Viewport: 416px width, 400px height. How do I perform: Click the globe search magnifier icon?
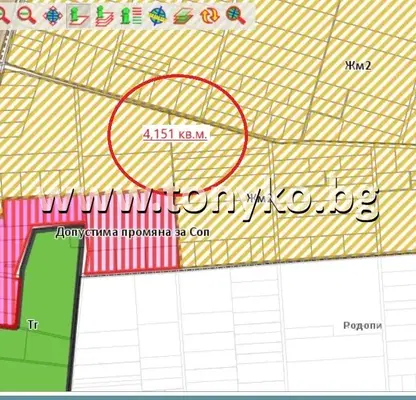[236, 15]
